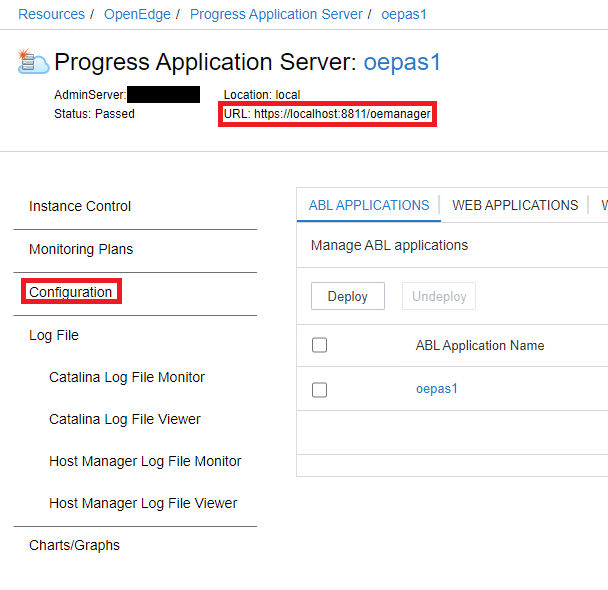Click the Manage ABL applications heading

[x=389, y=245]
